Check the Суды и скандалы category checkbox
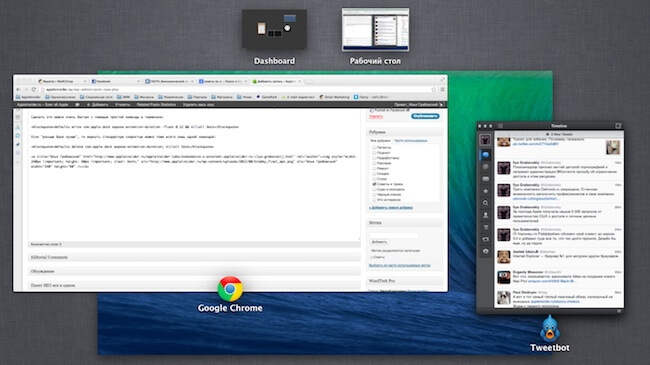The image size is (650, 365). tap(374, 189)
